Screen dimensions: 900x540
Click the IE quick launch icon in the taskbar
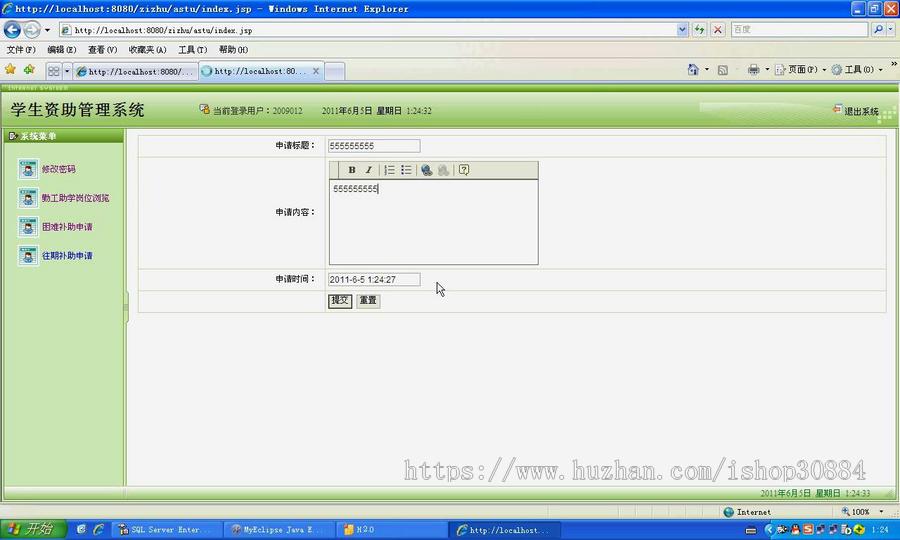click(99, 529)
